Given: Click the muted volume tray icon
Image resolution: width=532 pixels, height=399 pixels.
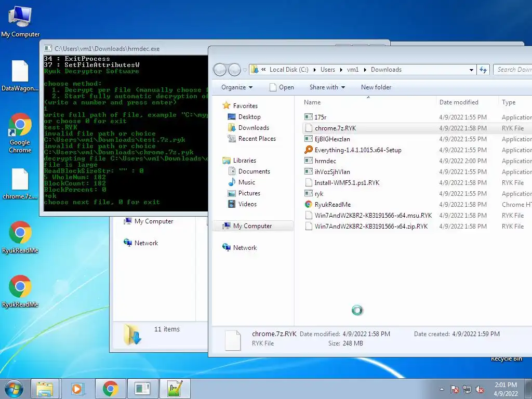Looking at the screenshot, I should point(480,389).
